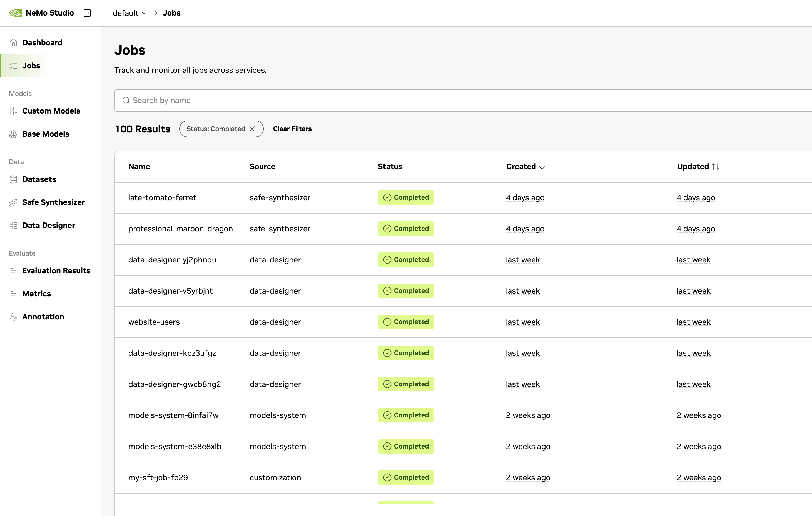The width and height of the screenshot is (812, 516).
Task: Click the Safe Synthesizer sparkle icon
Action: click(14, 202)
